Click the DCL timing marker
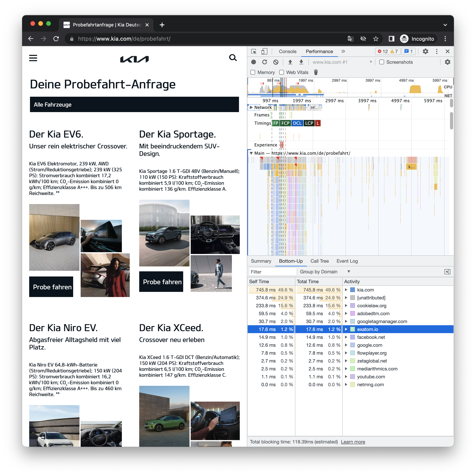This screenshot has width=476, height=476. pyautogui.click(x=297, y=123)
